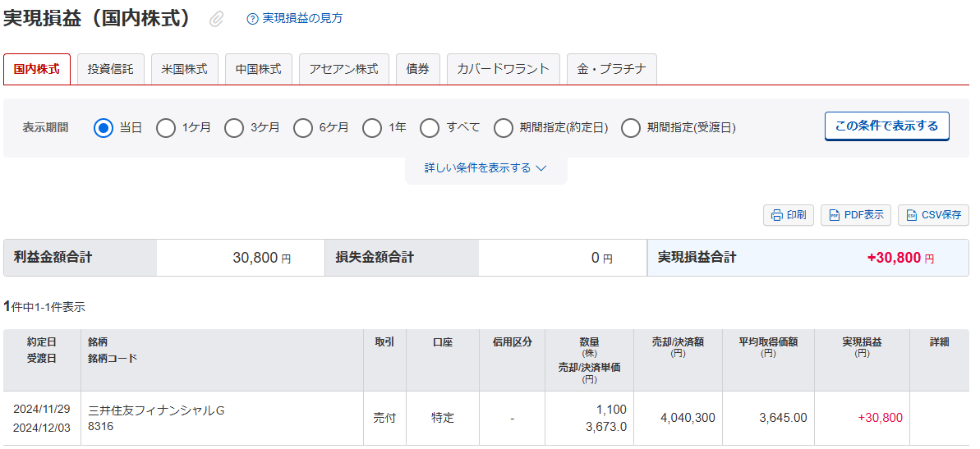Click the CSV保存 file icon

tap(911, 215)
